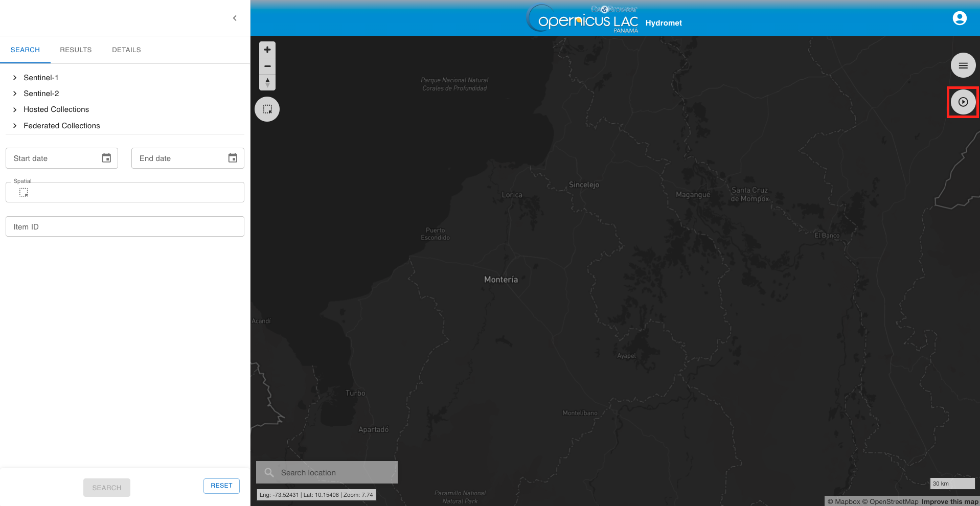Viewport: 980px width, 506px height.
Task: Click the Lng/Lat coordinates readout
Action: click(316, 495)
